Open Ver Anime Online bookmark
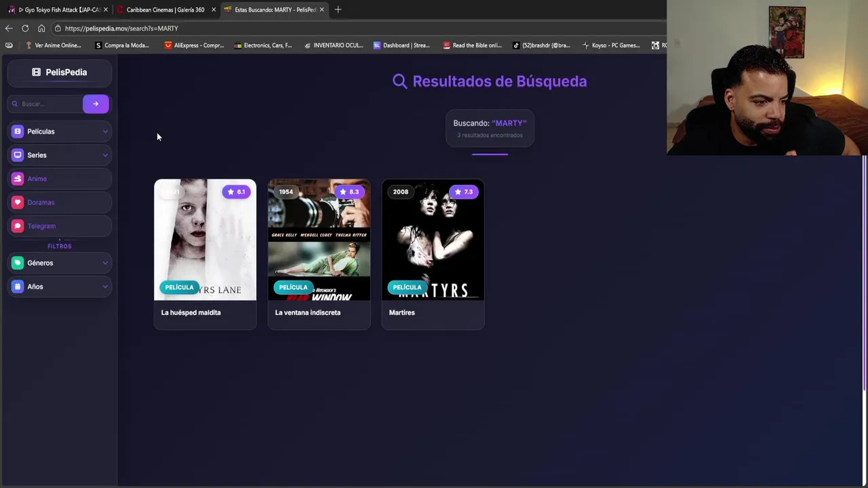The width and height of the screenshot is (868, 488). (53, 45)
